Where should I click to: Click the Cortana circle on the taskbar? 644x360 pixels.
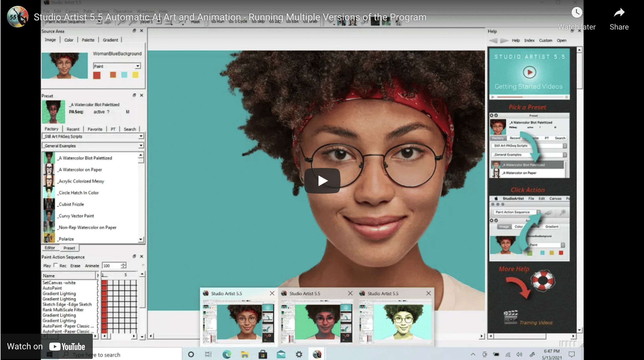[x=191, y=354]
